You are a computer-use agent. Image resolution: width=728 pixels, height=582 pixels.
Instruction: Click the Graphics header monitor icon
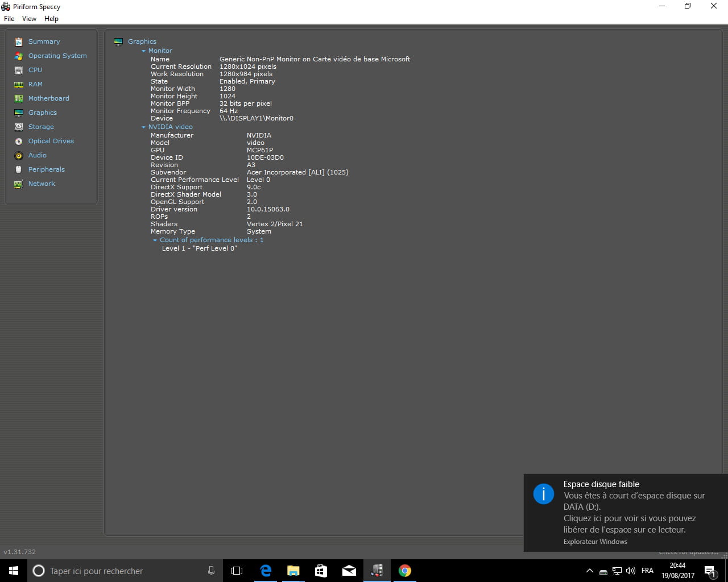(118, 41)
